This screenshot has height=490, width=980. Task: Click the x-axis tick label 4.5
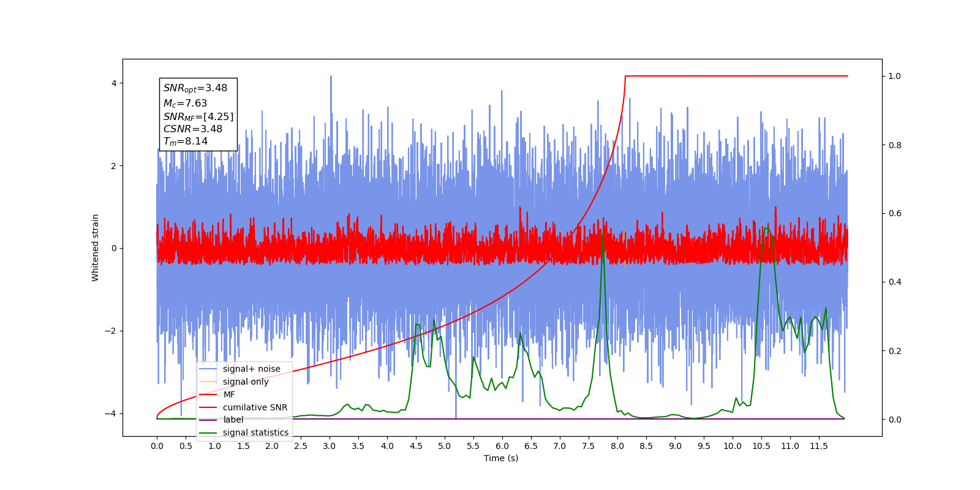pyautogui.click(x=416, y=446)
